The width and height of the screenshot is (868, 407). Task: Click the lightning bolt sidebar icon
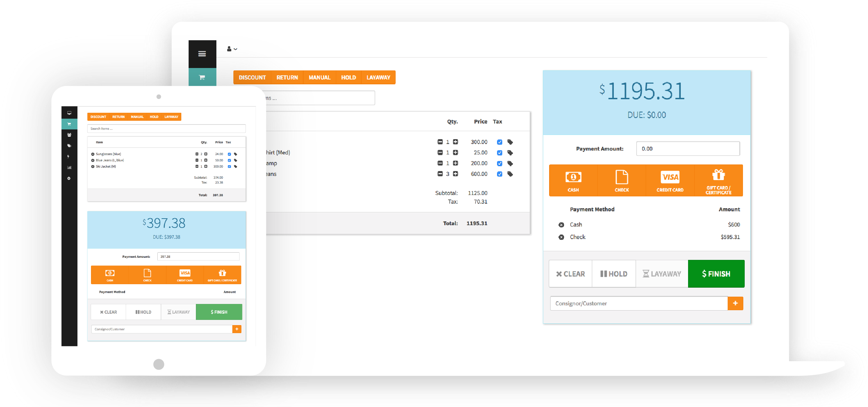tap(69, 156)
